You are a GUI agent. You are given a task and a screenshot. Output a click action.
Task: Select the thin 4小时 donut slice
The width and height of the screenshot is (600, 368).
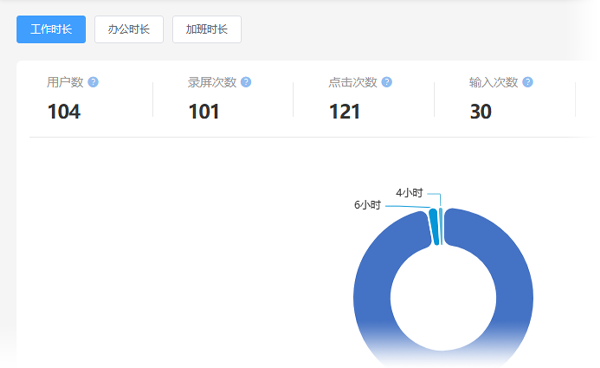point(441,226)
